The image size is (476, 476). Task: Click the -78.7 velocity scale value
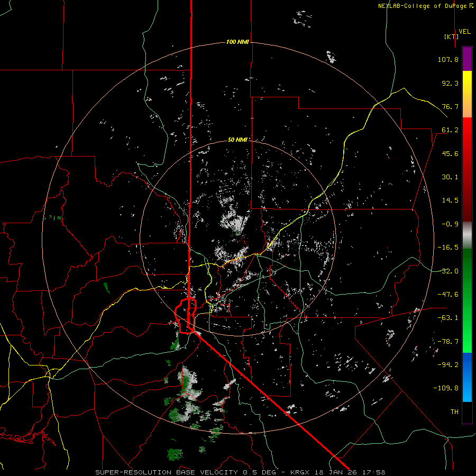pyautogui.click(x=448, y=342)
